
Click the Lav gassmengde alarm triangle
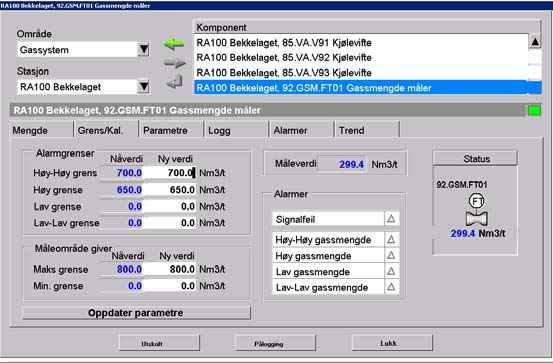[391, 271]
